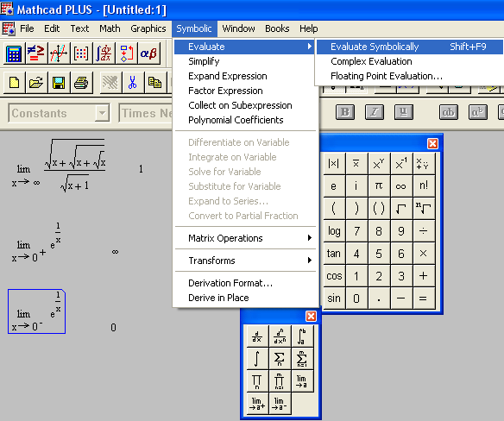Screen dimensions: 504x421
Task: Insert the infinity symbol
Action: [x=400, y=186]
